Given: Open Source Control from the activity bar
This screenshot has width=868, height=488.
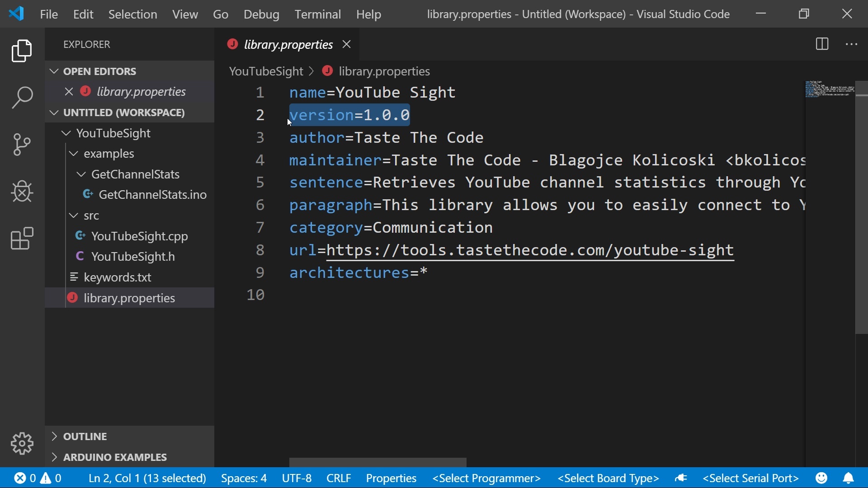Looking at the screenshot, I should click(x=21, y=145).
